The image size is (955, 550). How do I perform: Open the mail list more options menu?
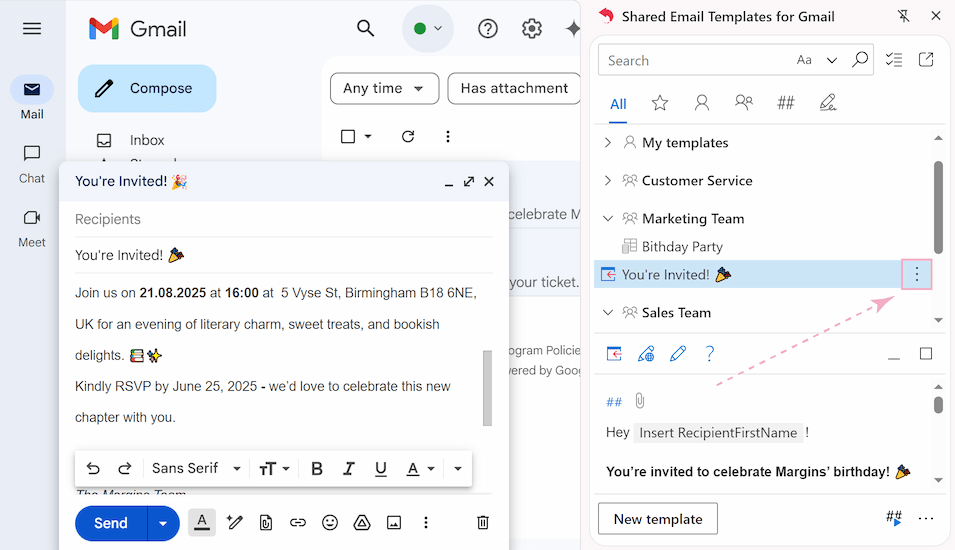[448, 136]
